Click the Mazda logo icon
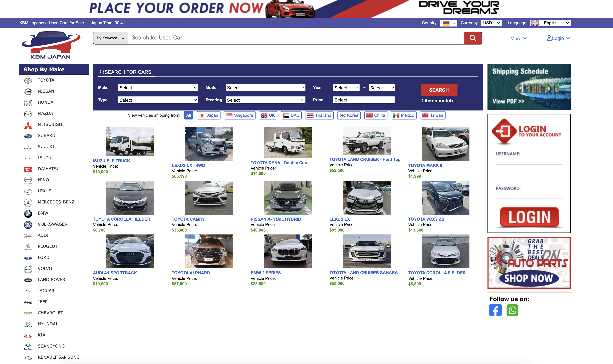 coord(28,114)
